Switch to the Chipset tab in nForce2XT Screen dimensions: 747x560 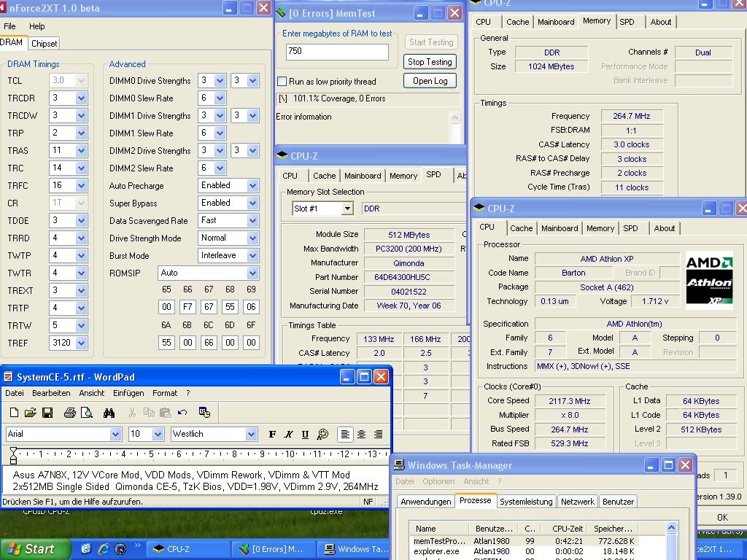[44, 43]
